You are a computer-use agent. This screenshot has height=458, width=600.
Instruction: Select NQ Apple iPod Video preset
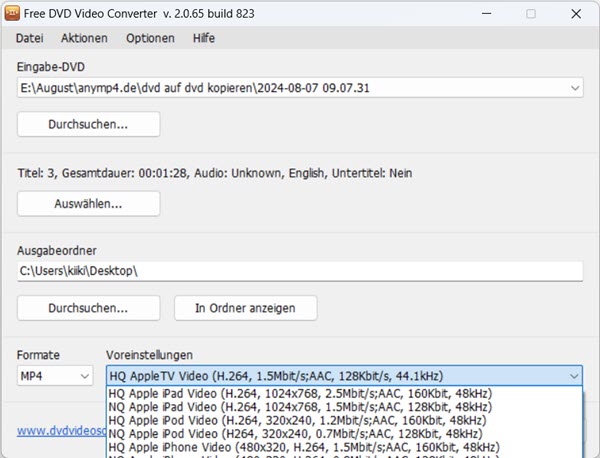click(x=344, y=434)
